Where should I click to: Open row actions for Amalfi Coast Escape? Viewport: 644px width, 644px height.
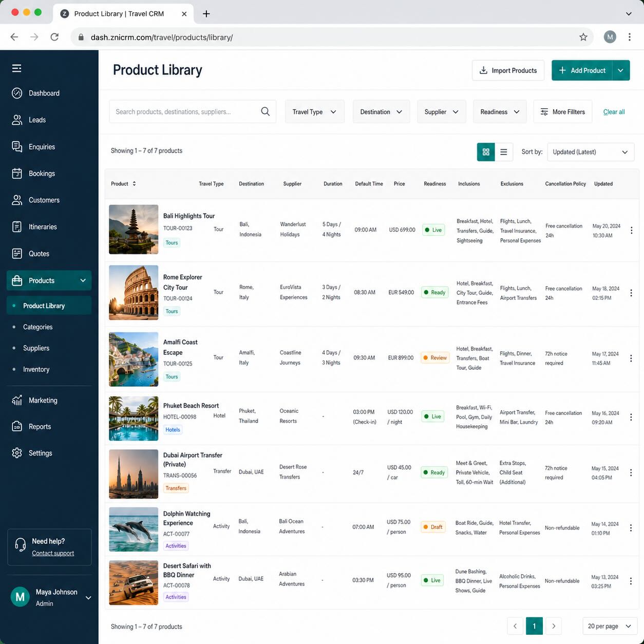[x=631, y=358]
